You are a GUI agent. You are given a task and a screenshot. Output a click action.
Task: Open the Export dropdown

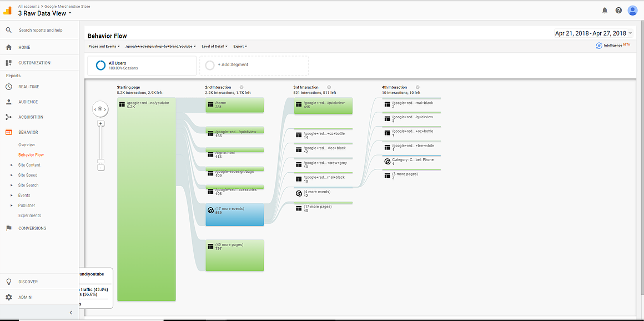click(240, 47)
